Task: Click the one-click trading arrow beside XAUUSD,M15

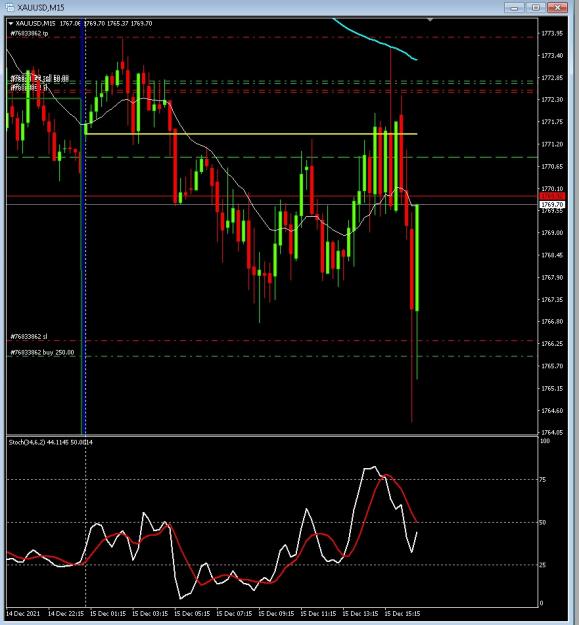Action: (11, 24)
